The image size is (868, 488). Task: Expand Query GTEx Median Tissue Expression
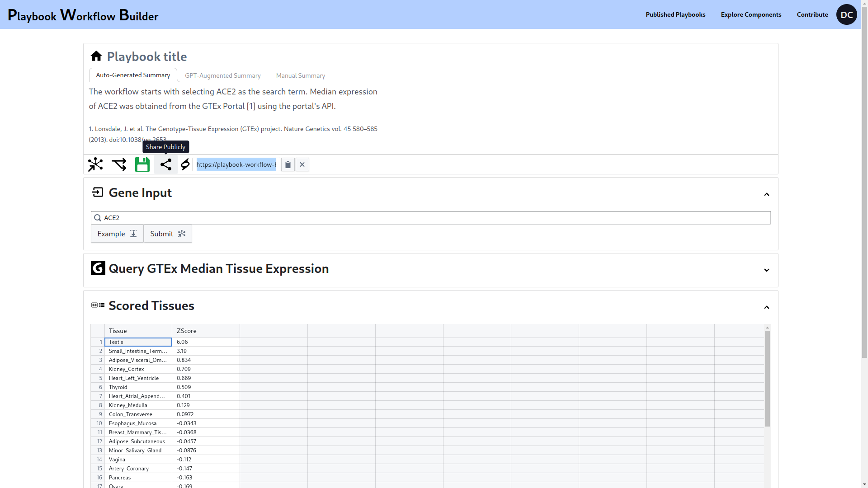[x=767, y=270]
